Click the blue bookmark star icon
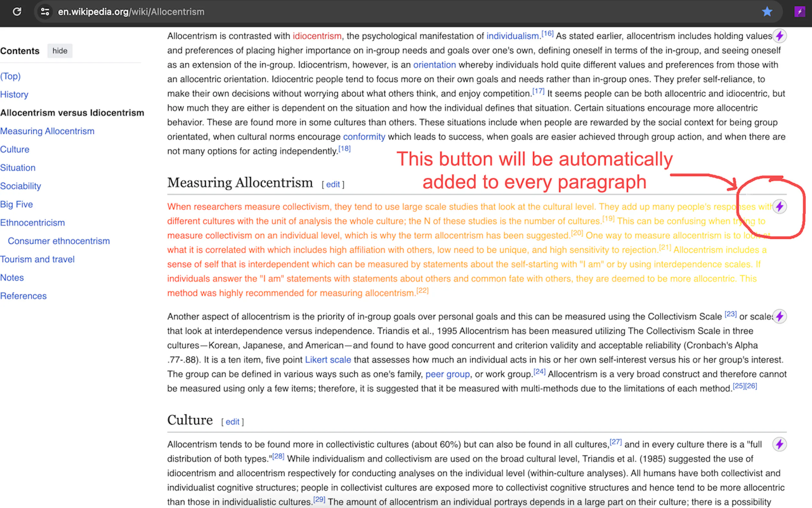This screenshot has height=508, width=812. (767, 12)
